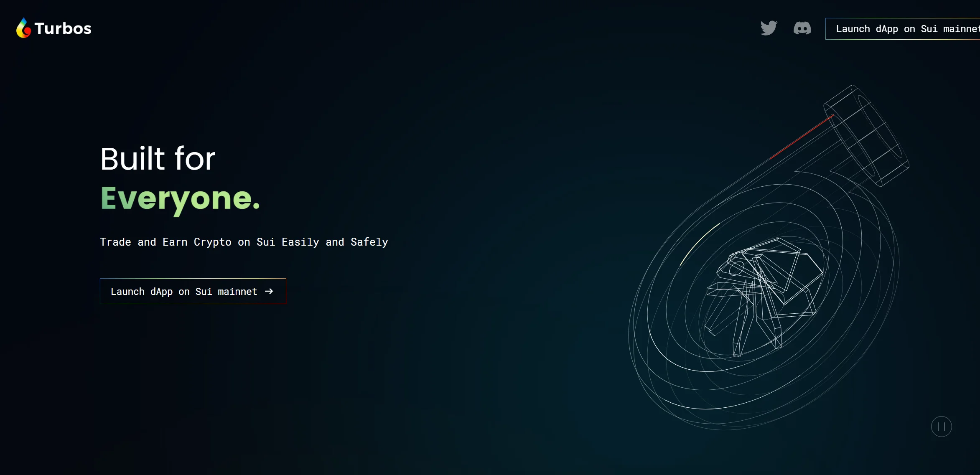Click the Turbos brand name text
Screen dimensions: 980x475
pos(63,28)
